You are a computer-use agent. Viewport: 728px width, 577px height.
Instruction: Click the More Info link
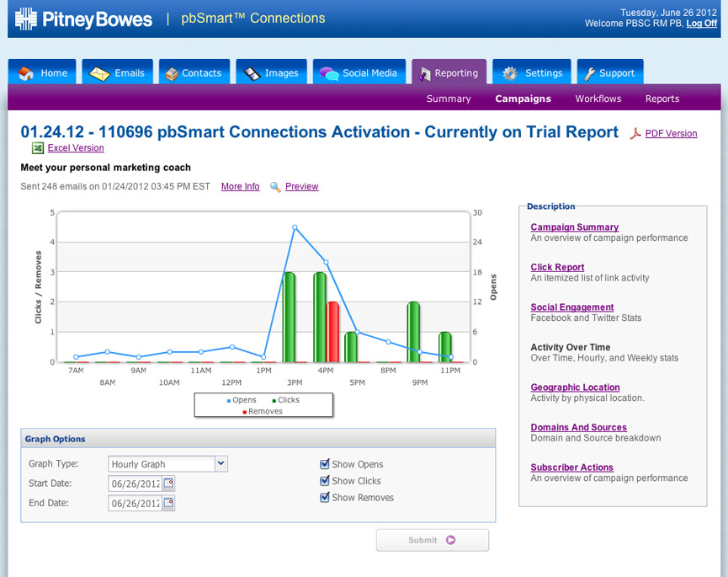240,186
